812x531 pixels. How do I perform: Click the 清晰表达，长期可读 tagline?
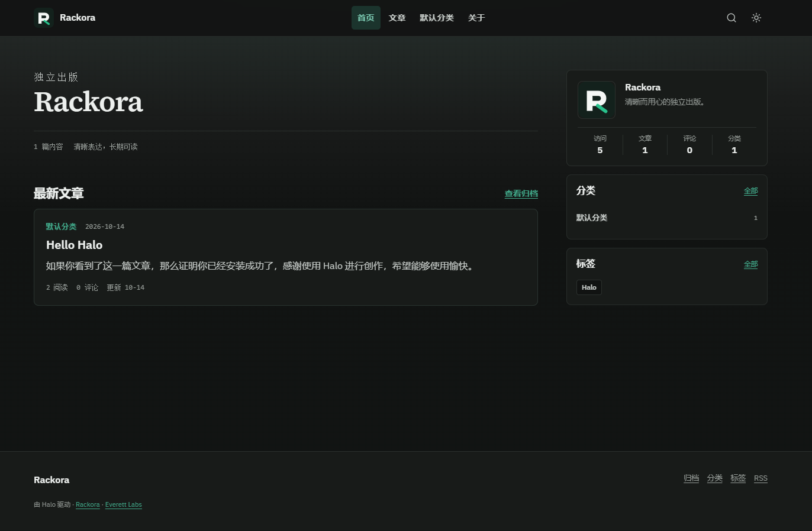(x=105, y=147)
